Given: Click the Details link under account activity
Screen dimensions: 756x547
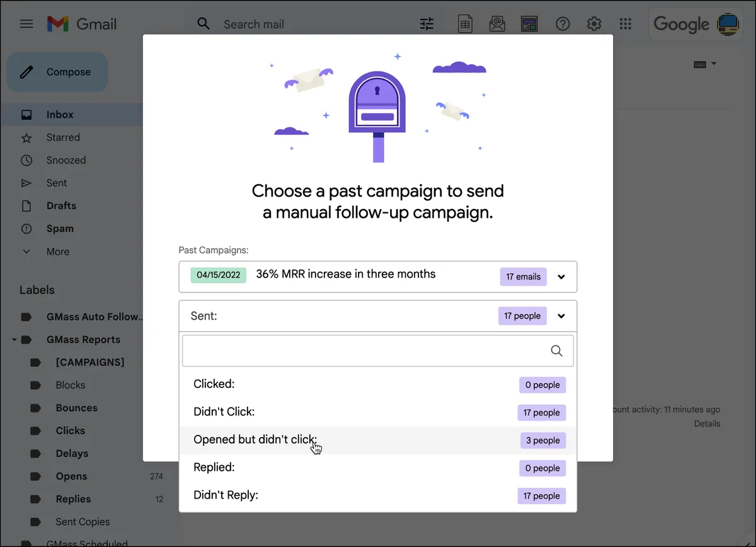Looking at the screenshot, I should (x=707, y=424).
